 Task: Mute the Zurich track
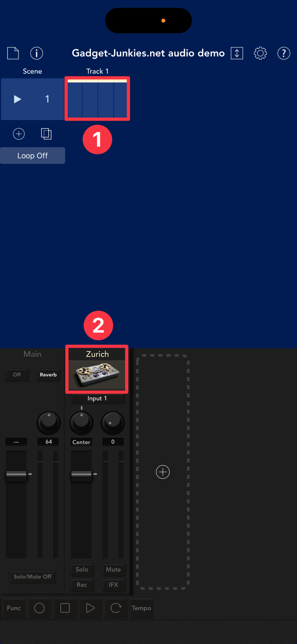(x=113, y=569)
